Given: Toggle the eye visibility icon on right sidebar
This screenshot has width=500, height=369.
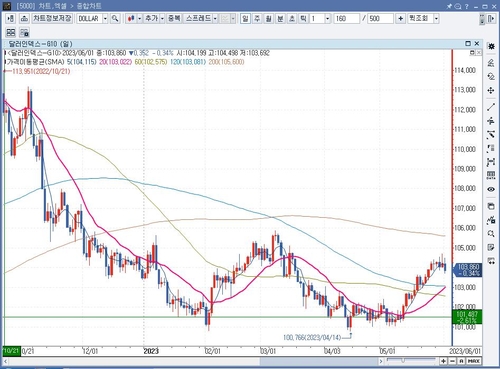Looking at the screenshot, I should [491, 189].
